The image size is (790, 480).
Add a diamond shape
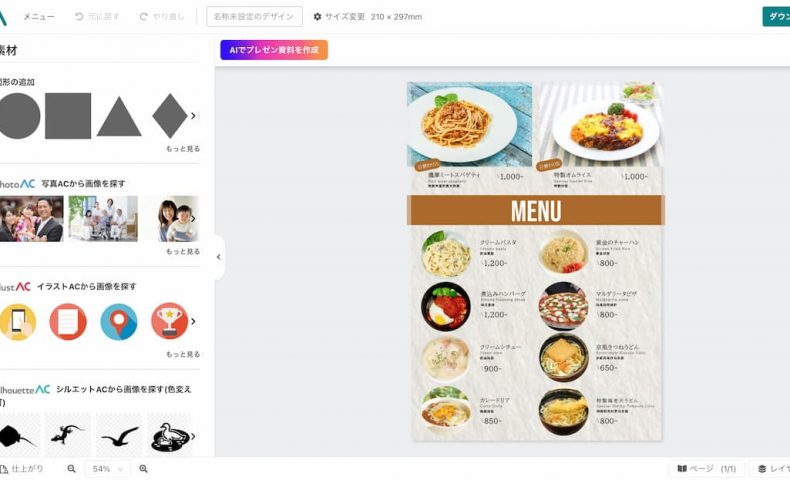pyautogui.click(x=170, y=116)
